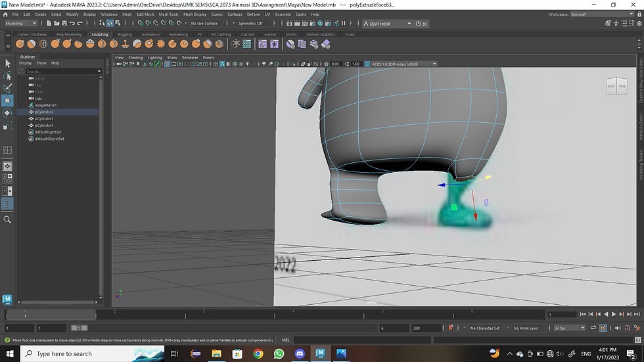Select the Sculpt tool on the Sculpting shelf

pos(20,43)
